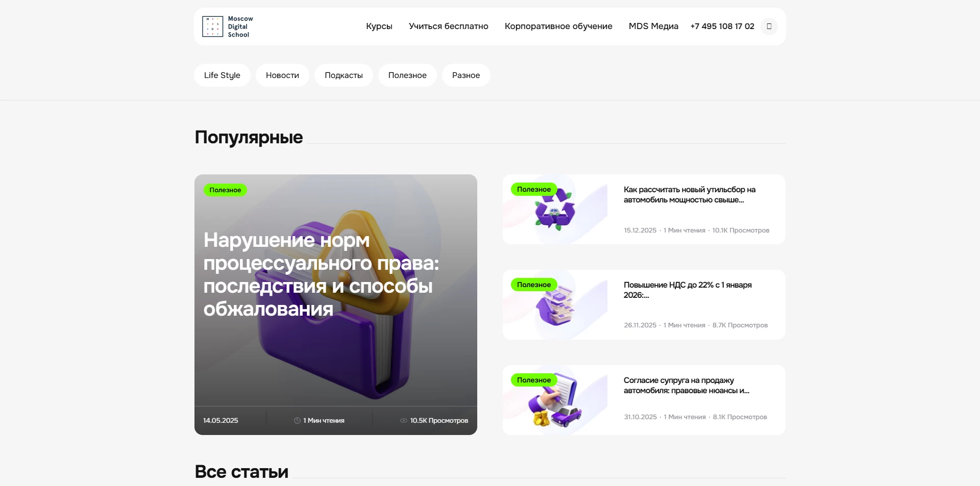The height and width of the screenshot is (486, 980).
Task: Click the car-and-contract illustration on the Согласие супруга article
Action: [x=556, y=400]
